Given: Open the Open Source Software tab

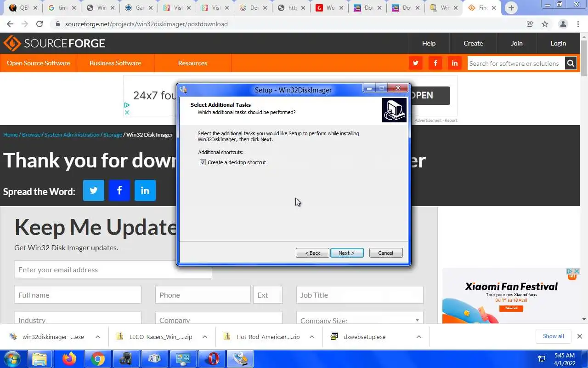Looking at the screenshot, I should 39,63.
